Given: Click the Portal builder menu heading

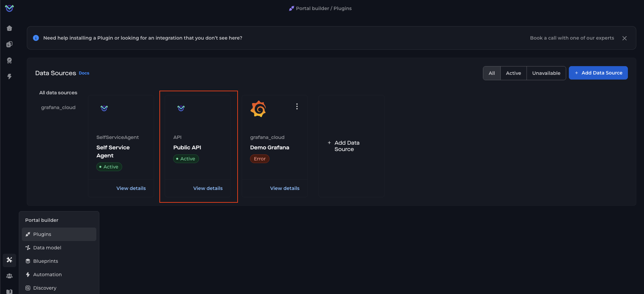Looking at the screenshot, I should tap(42, 220).
